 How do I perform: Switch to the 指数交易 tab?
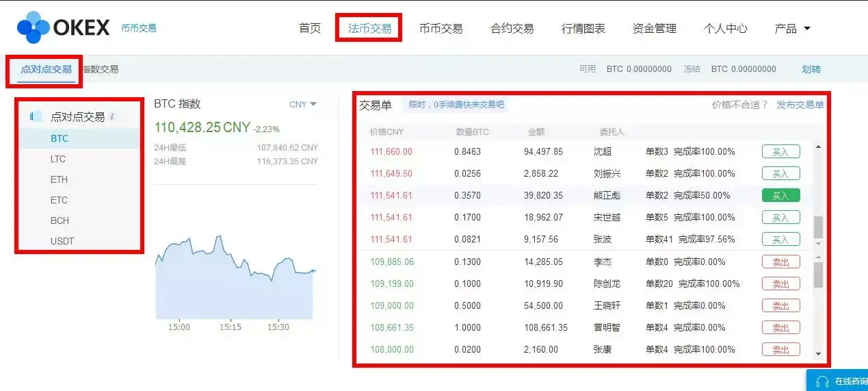[x=101, y=69]
